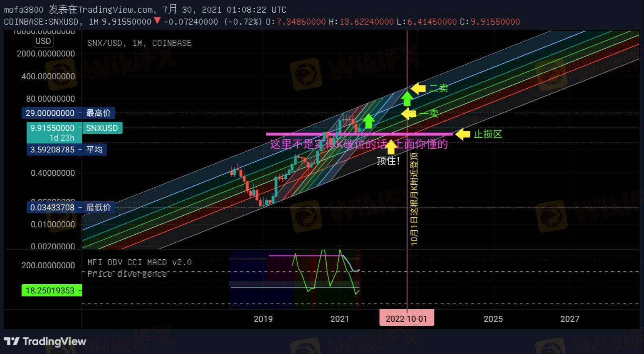Screen dimensions: 644x354
Task: Click the 2025 label on the time axis
Action: point(493,319)
